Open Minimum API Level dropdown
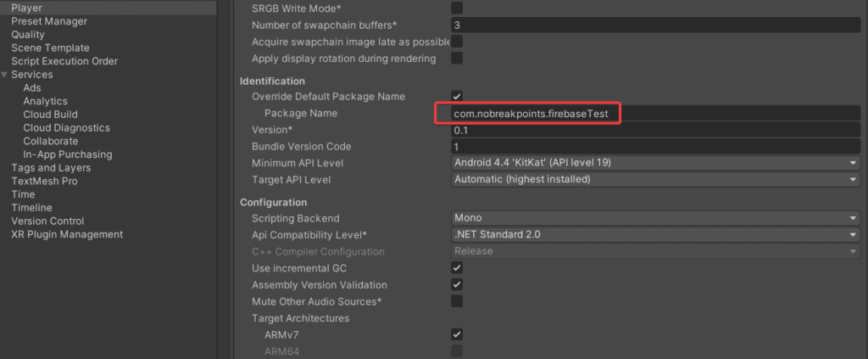 coord(655,163)
